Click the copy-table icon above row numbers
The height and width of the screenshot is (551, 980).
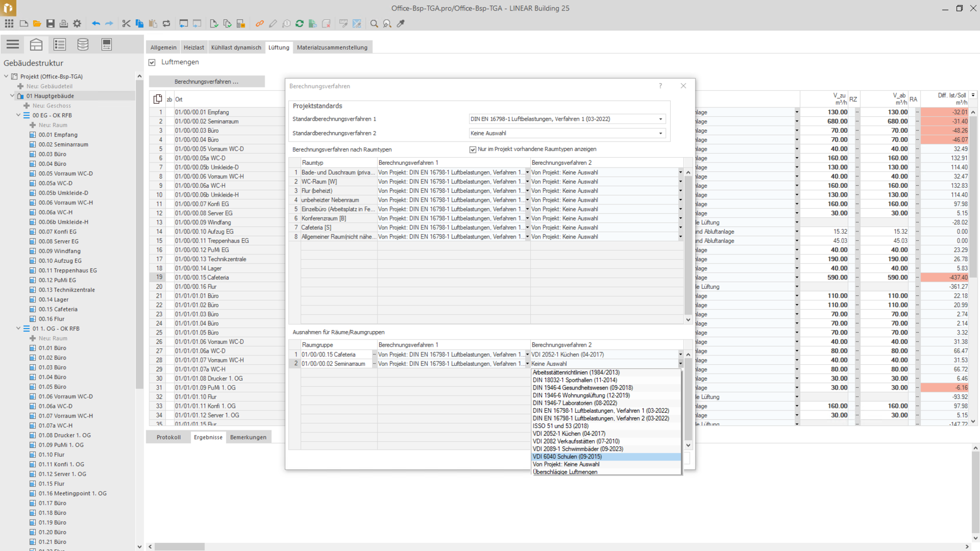pyautogui.click(x=158, y=99)
